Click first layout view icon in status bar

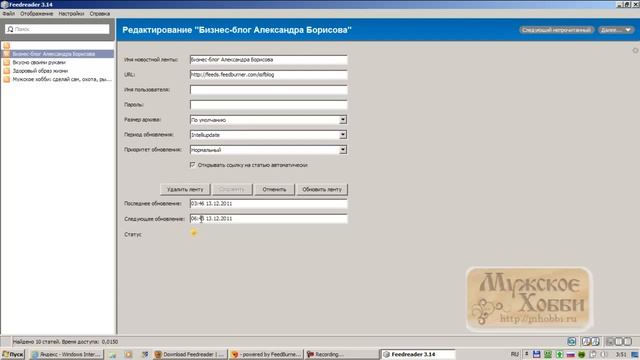610,341
